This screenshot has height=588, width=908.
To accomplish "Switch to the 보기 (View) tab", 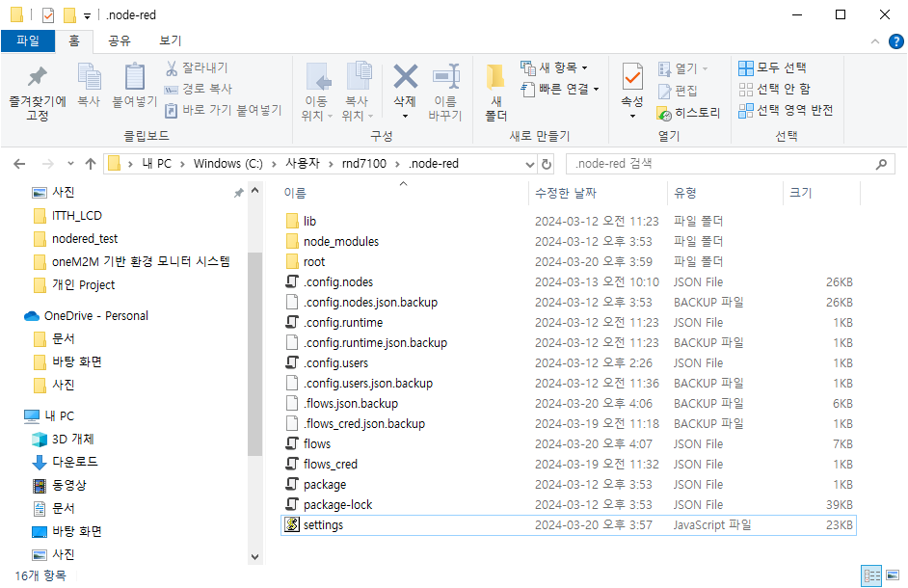I will tap(171, 40).
